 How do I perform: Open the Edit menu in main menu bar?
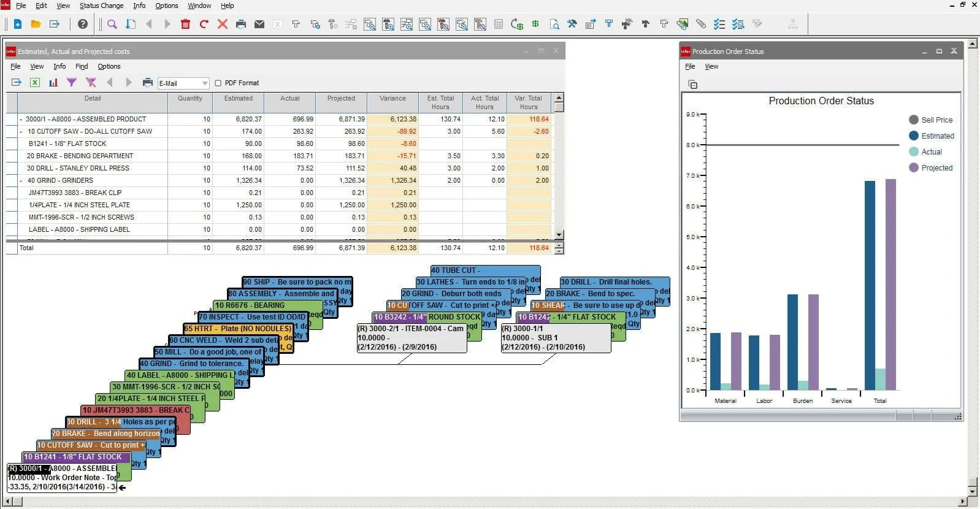coord(41,6)
